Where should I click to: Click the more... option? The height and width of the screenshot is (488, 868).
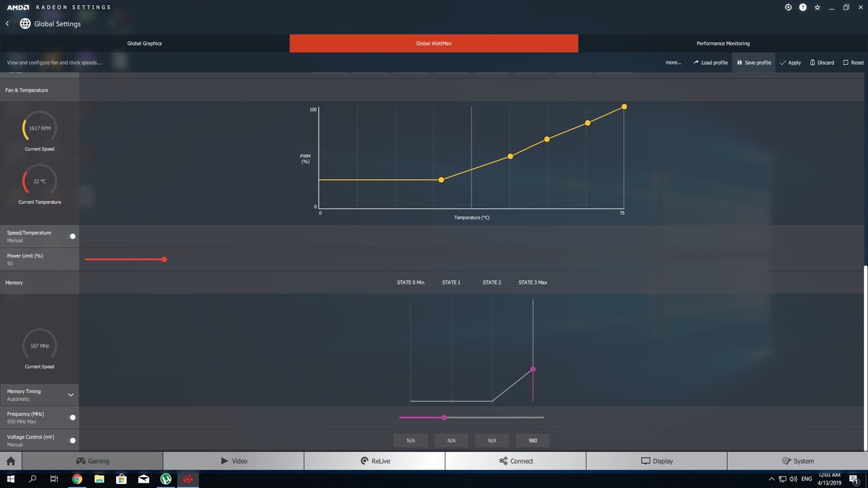pyautogui.click(x=673, y=62)
